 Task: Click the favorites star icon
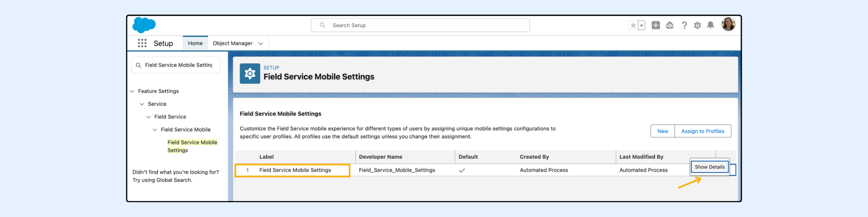point(633,25)
